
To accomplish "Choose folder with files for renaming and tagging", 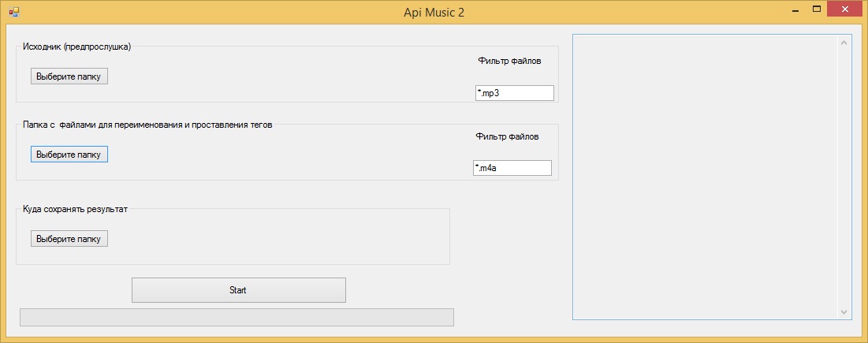I will (x=69, y=155).
